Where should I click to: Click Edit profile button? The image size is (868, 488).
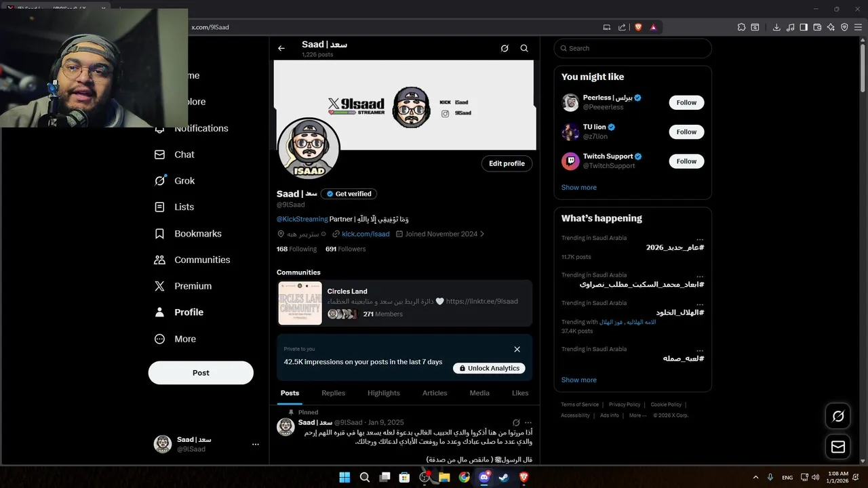(x=507, y=163)
